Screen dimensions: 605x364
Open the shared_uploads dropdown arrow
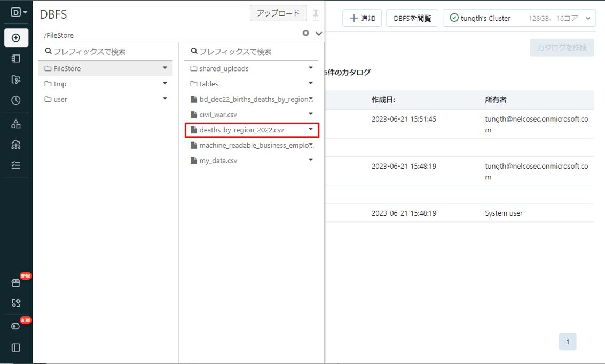[x=311, y=67]
